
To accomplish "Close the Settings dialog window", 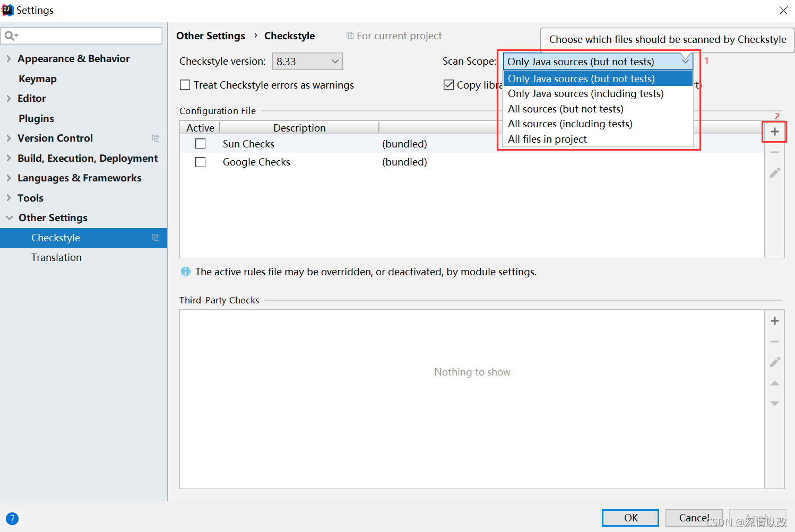I will click(x=783, y=10).
